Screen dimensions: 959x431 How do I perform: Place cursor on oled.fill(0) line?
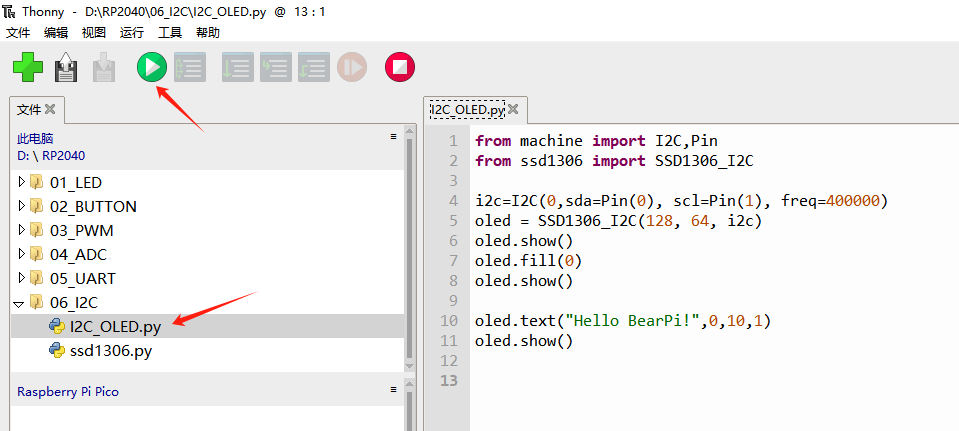528,261
